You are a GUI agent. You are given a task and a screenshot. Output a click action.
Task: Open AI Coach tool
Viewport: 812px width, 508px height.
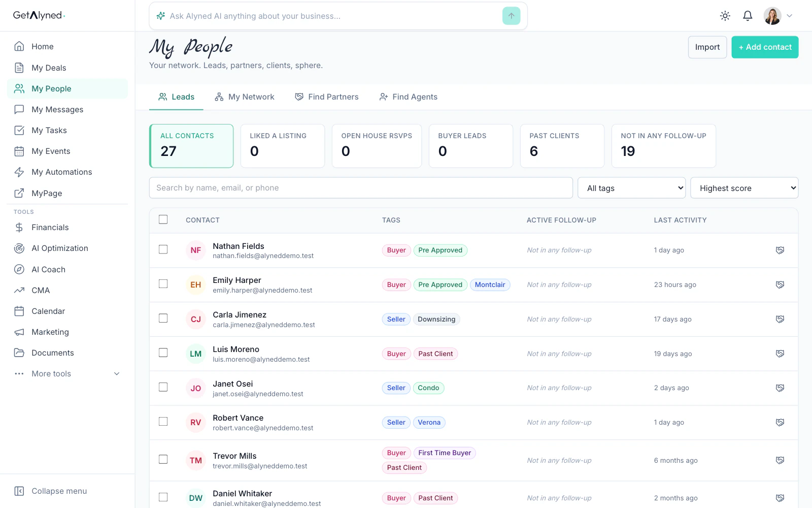67,269
